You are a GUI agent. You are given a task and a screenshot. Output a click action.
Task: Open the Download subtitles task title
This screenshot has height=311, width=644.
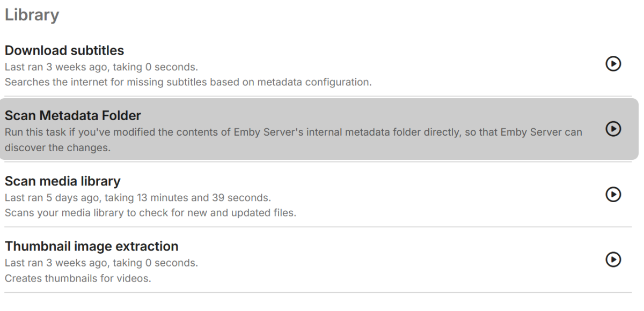[64, 50]
